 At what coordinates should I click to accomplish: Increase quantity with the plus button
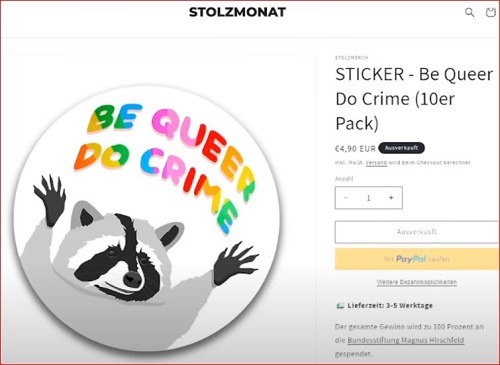[x=391, y=198]
